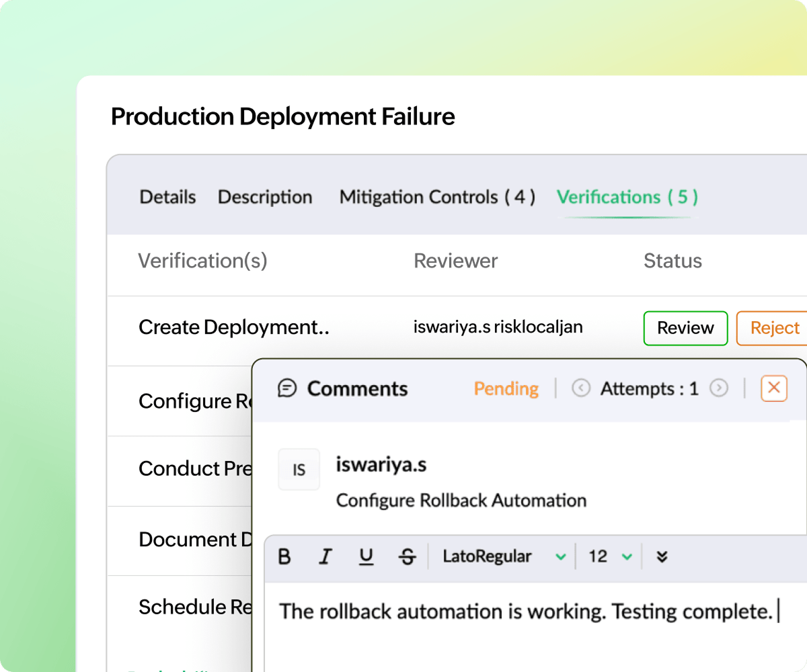Viewport: 807px width, 672px height.
Task: Apply bold formatting in the comment editor
Action: (x=284, y=556)
